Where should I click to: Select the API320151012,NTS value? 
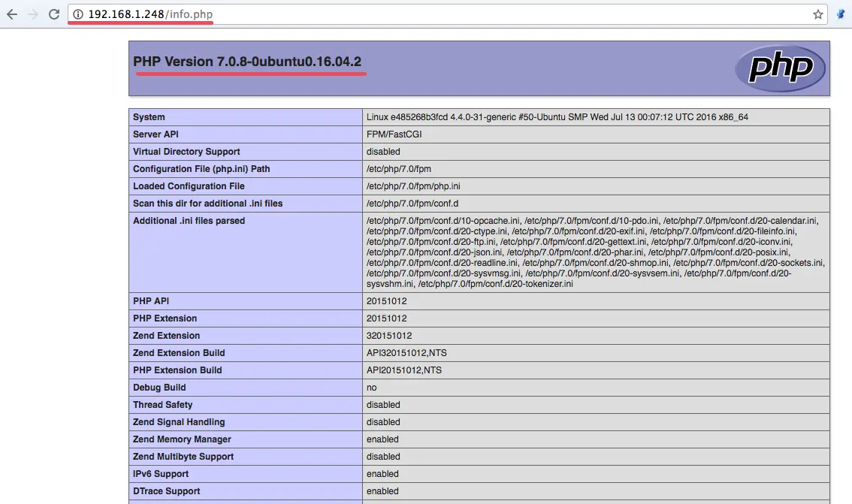click(x=406, y=354)
